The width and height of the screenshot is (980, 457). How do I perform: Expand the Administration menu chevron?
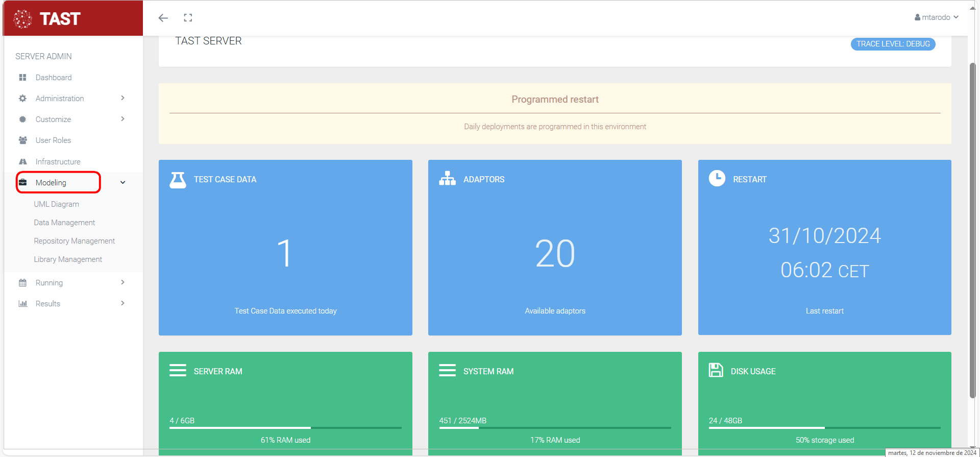(122, 98)
